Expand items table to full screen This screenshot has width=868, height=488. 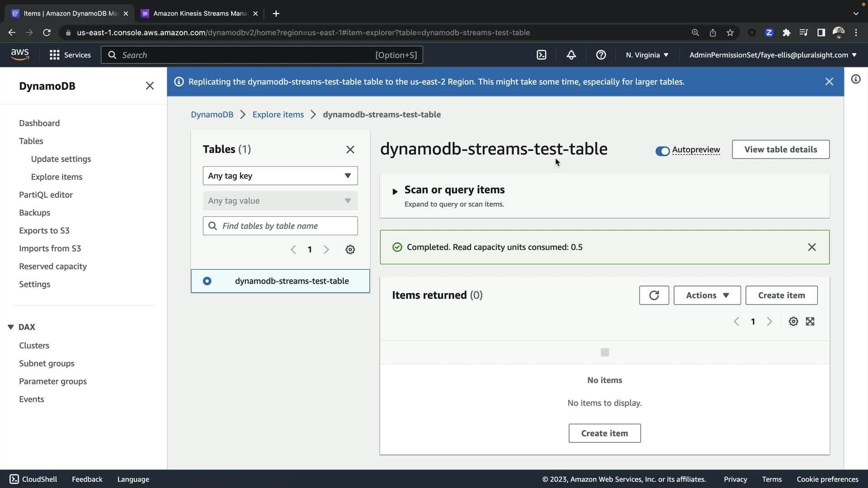coord(810,322)
